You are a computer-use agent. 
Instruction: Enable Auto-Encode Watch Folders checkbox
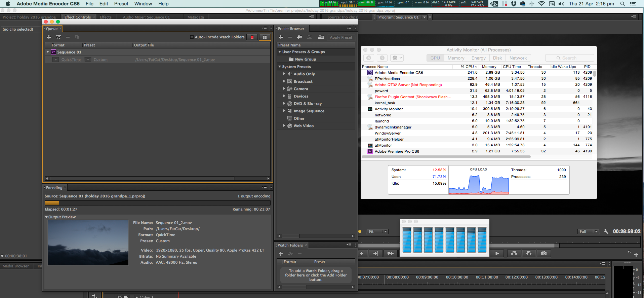point(192,37)
